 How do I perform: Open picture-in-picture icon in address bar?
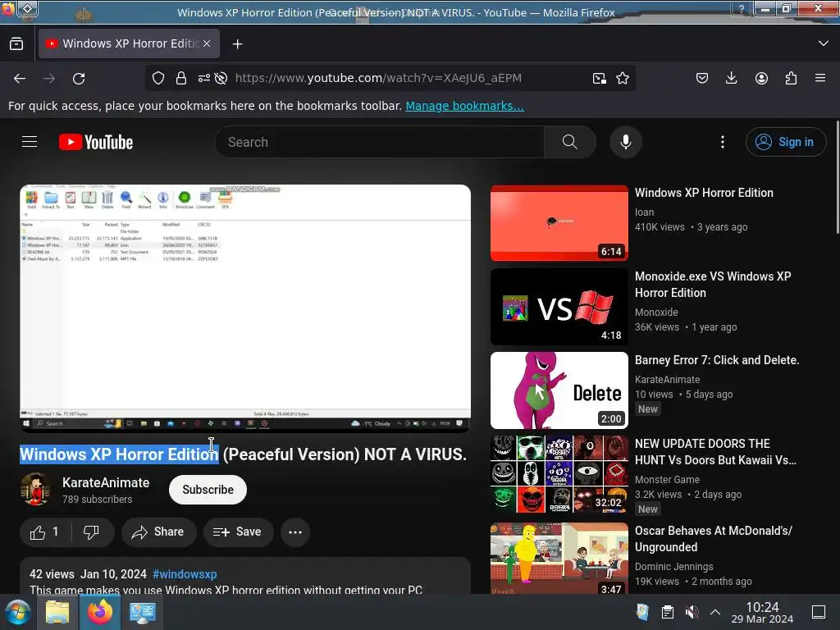(600, 78)
